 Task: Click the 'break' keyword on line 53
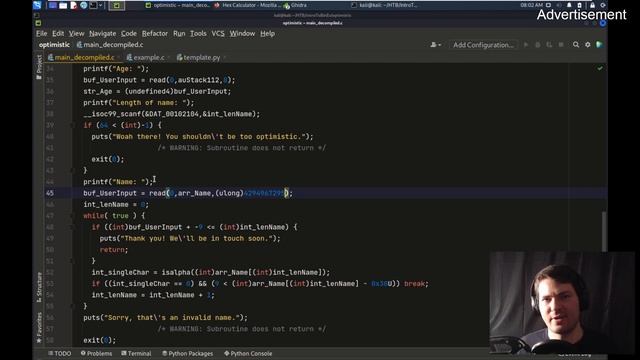tap(414, 284)
